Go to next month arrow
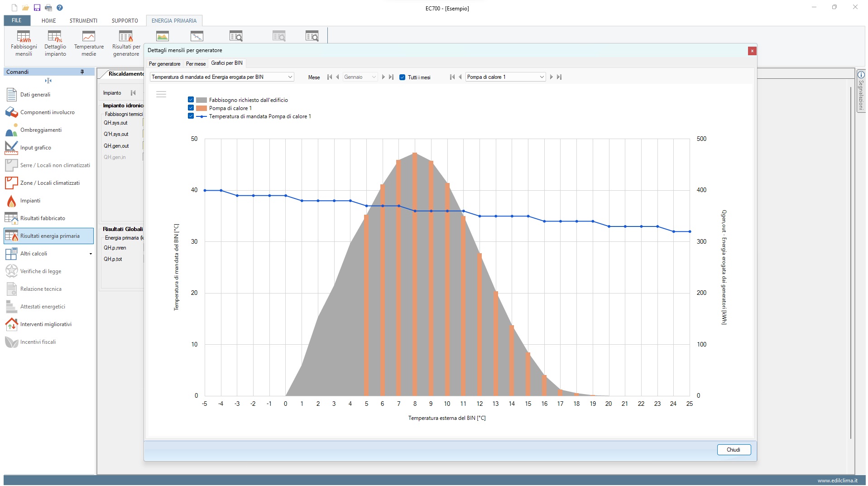868x486 pixels. click(x=383, y=77)
